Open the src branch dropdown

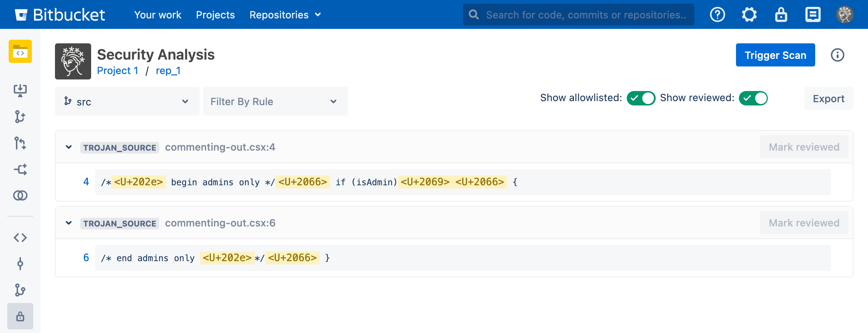[x=127, y=101]
